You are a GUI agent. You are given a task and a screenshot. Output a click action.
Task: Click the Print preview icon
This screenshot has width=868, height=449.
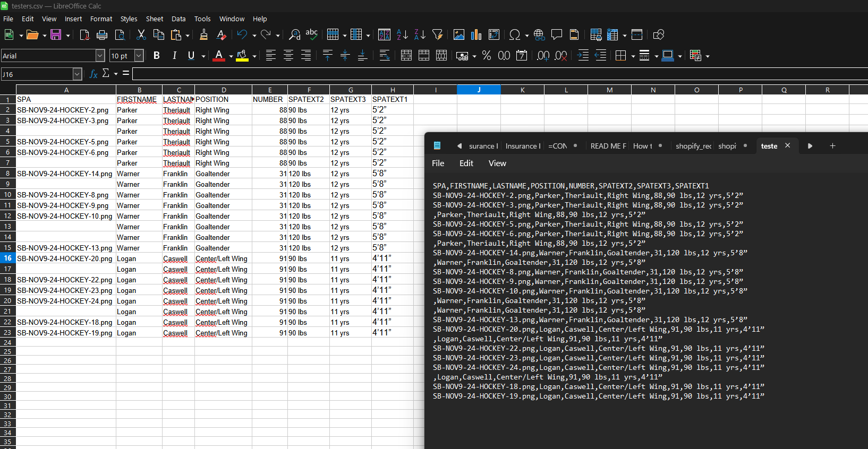[x=120, y=35]
